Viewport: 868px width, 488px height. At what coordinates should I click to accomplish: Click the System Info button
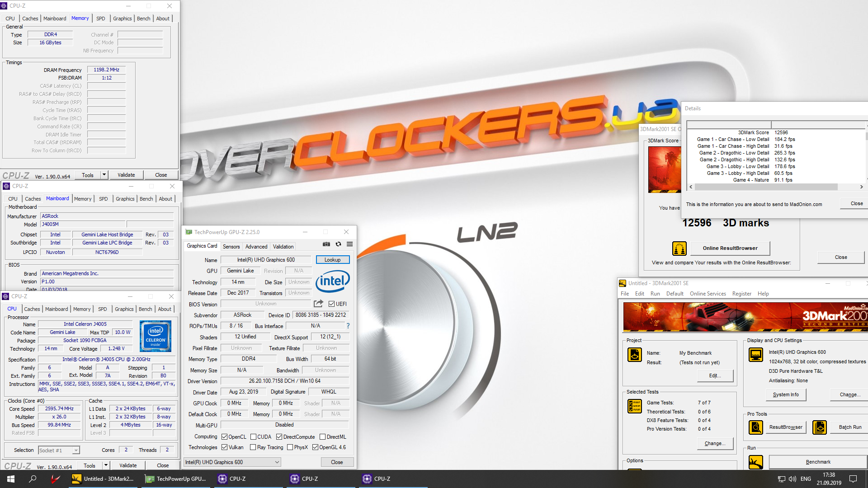point(786,394)
